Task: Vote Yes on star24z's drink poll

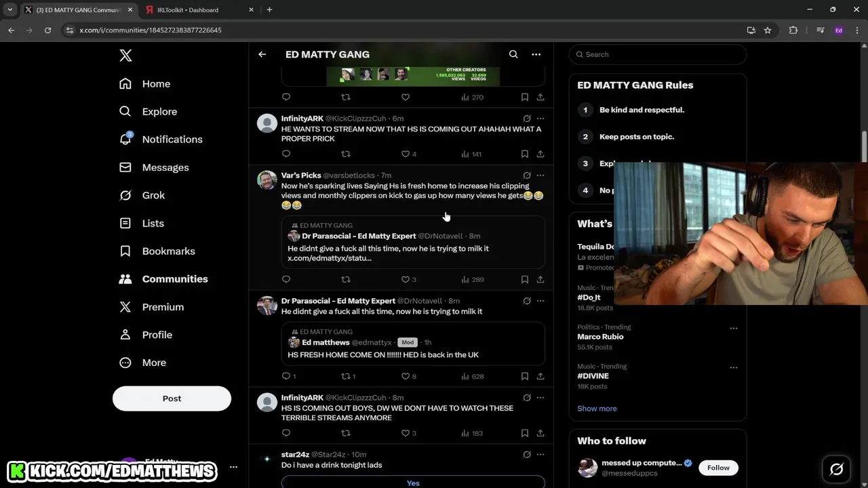Action: (413, 482)
